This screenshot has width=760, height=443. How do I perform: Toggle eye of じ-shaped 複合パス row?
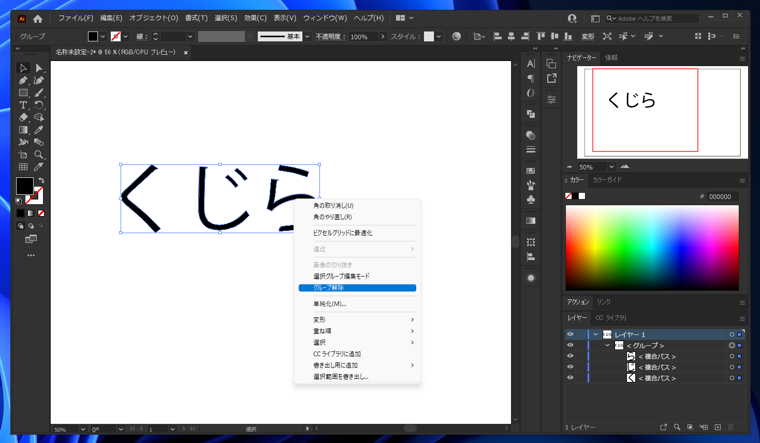(x=570, y=367)
